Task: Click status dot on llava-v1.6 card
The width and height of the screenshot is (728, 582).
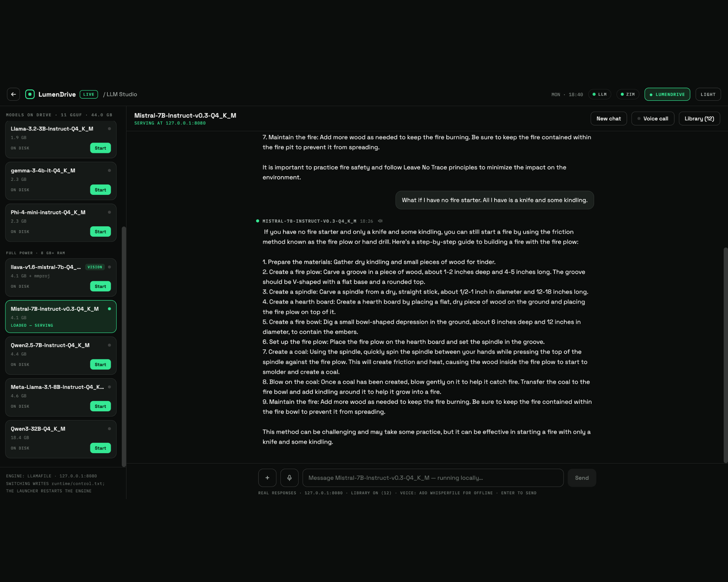Action: click(x=109, y=267)
